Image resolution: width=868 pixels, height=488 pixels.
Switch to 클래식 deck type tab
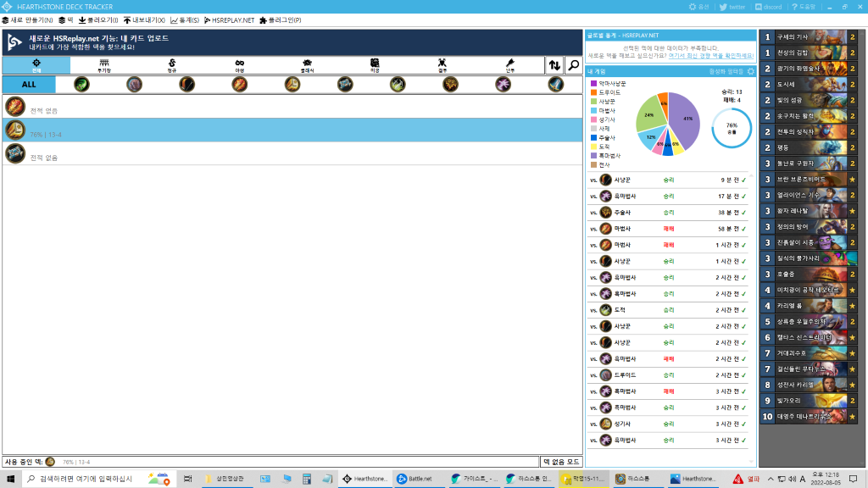[307, 65]
